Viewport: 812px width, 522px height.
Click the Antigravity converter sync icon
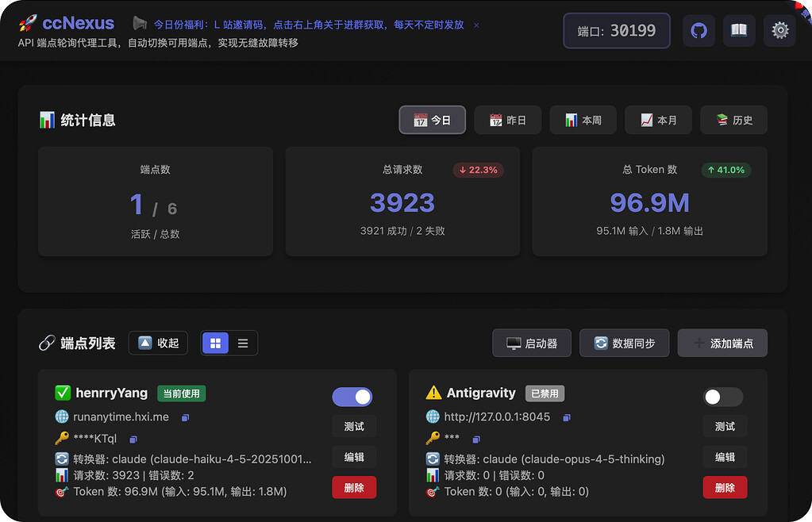click(x=433, y=459)
